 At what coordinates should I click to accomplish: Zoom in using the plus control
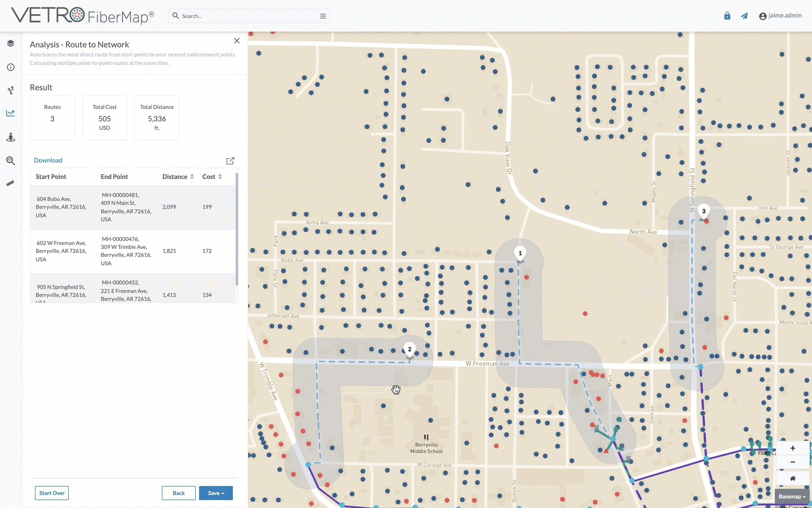tap(792, 448)
